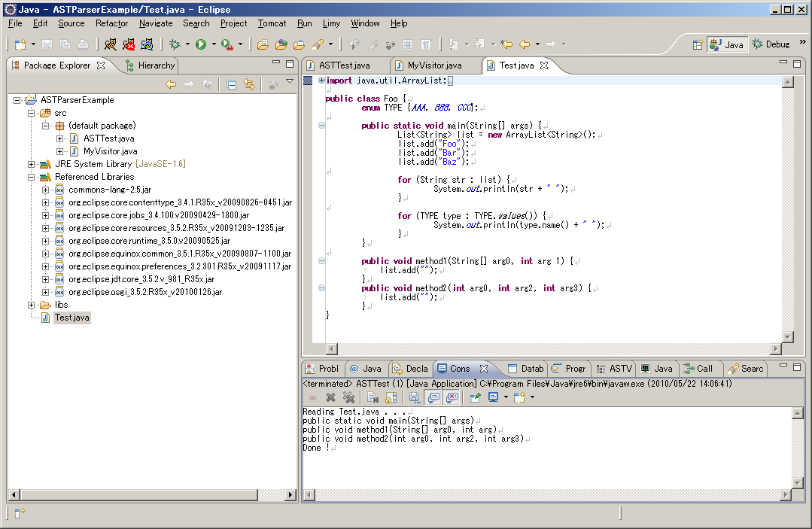Save the current file with Save icon
Screen dimensions: 812x529
click(47, 44)
